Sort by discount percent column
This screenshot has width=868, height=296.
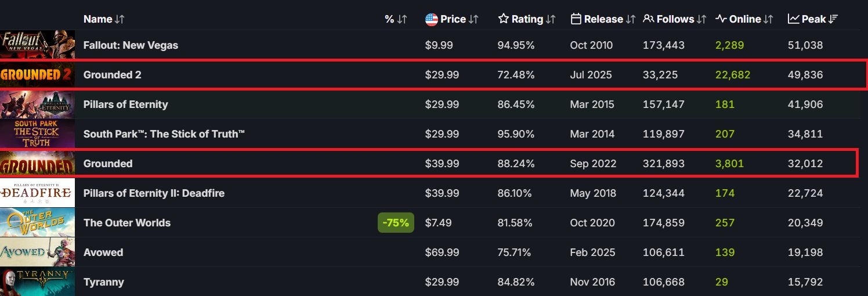coord(395,19)
